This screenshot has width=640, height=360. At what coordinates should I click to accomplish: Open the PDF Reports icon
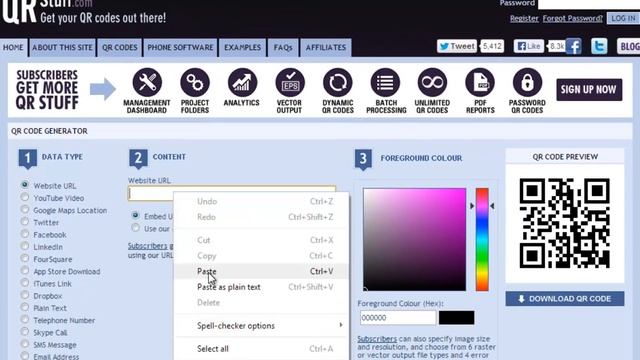480,83
